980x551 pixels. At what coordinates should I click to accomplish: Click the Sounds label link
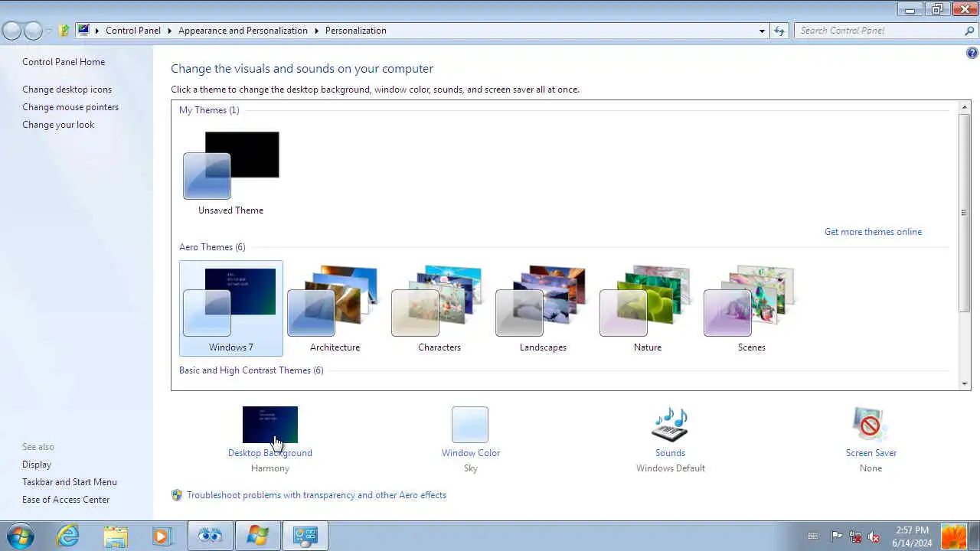point(670,453)
